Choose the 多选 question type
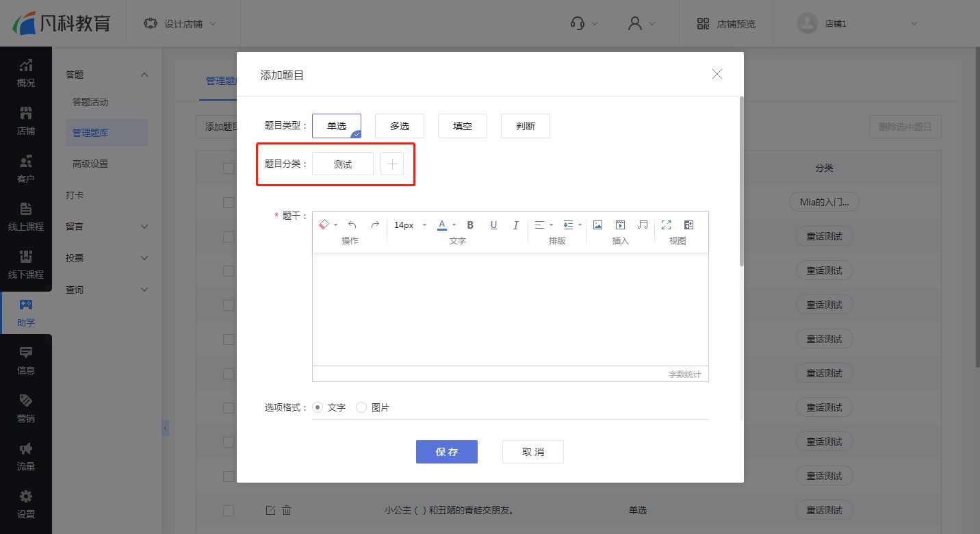Image resolution: width=980 pixels, height=534 pixels. pos(400,126)
